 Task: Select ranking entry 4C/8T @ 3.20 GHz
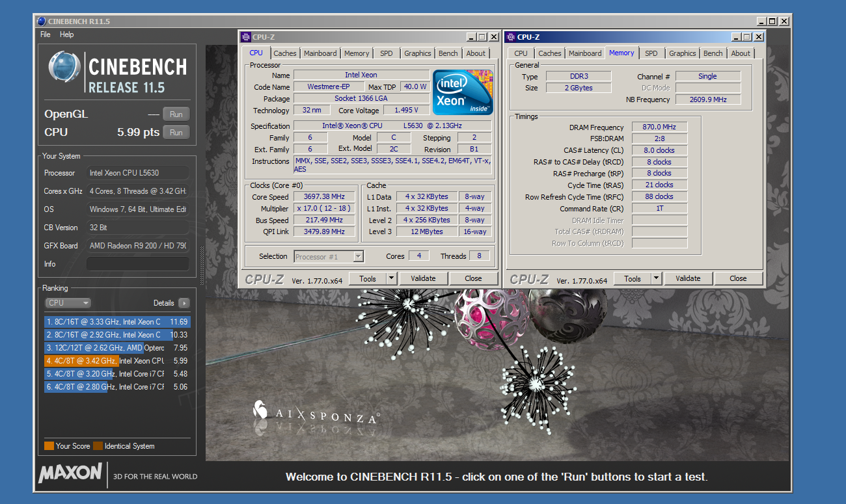[116, 374]
